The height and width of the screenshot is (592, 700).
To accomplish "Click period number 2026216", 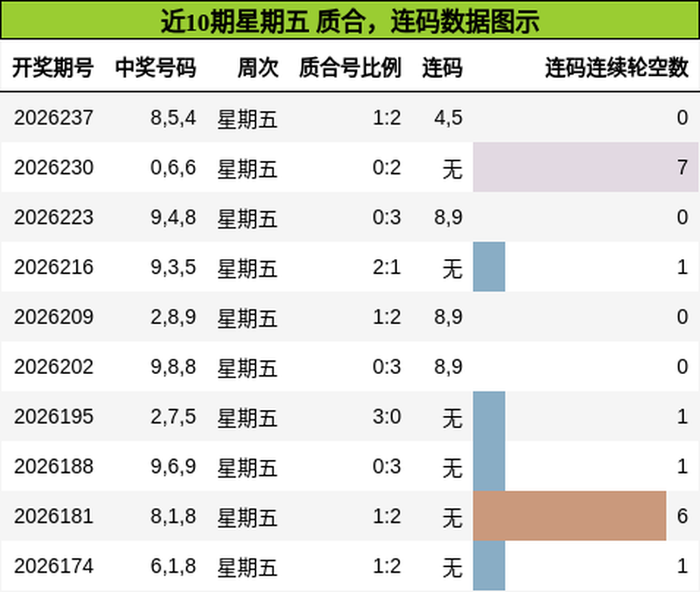I will (53, 267).
